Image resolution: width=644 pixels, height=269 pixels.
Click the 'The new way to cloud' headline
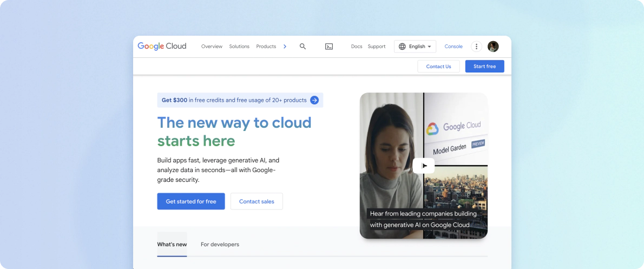tap(234, 132)
